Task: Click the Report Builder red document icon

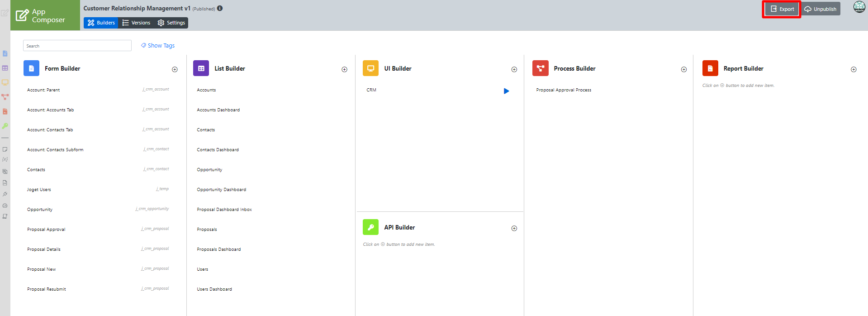Action: coord(710,68)
